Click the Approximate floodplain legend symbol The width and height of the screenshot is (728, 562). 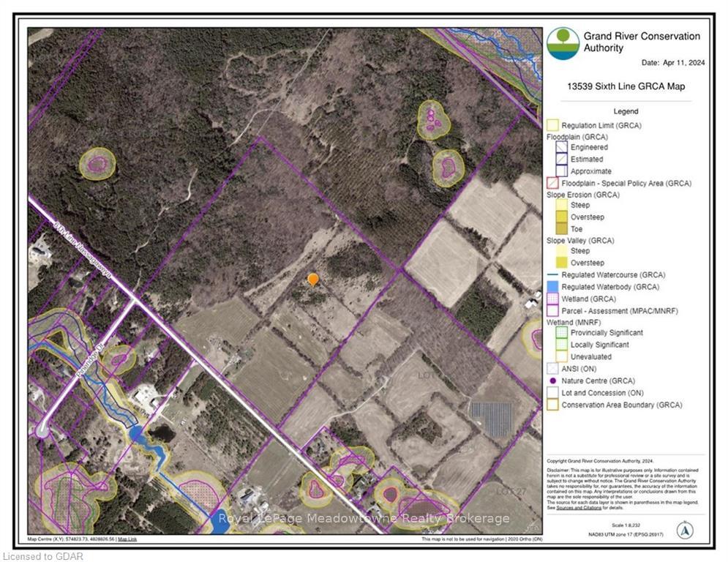tap(561, 171)
